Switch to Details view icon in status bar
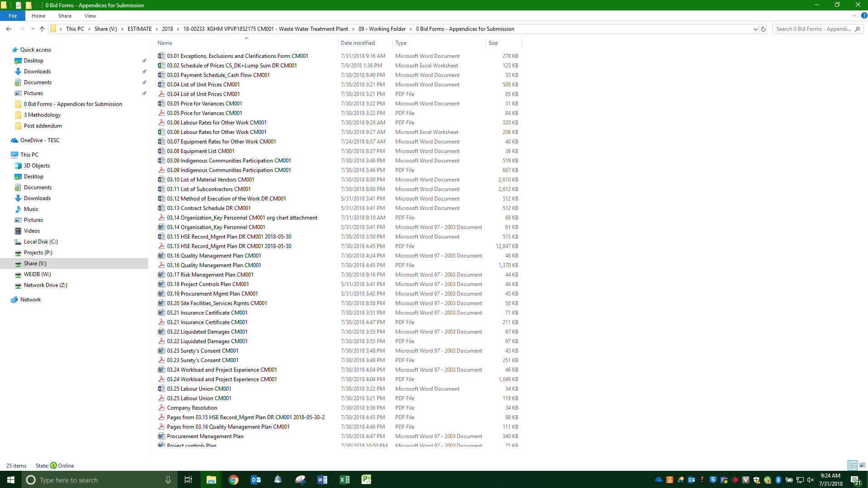This screenshot has width=868, height=488. click(853, 465)
